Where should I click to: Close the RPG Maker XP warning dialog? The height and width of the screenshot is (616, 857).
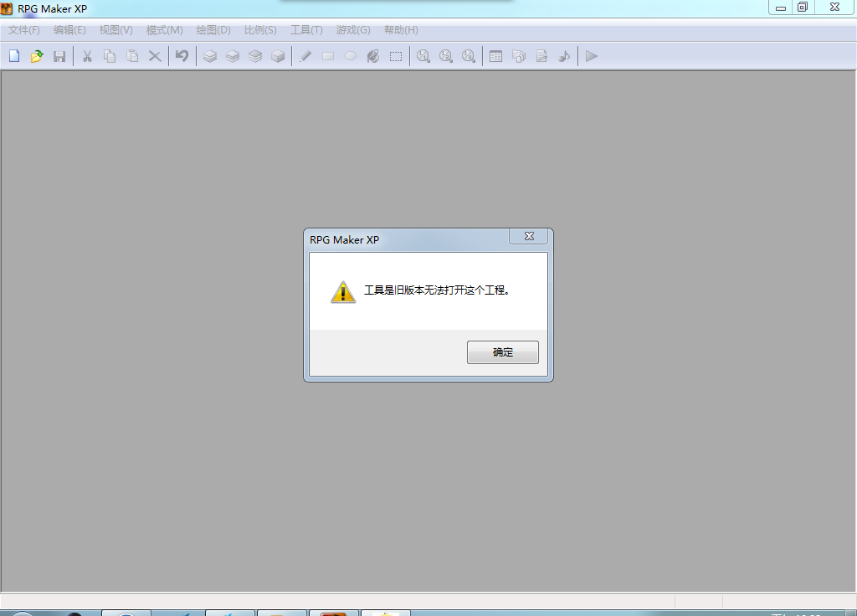pos(529,236)
